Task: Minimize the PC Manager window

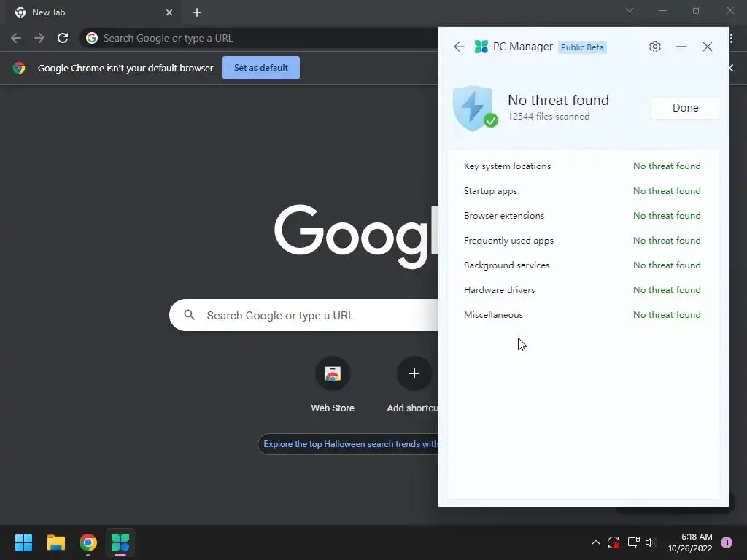Action: (681, 47)
